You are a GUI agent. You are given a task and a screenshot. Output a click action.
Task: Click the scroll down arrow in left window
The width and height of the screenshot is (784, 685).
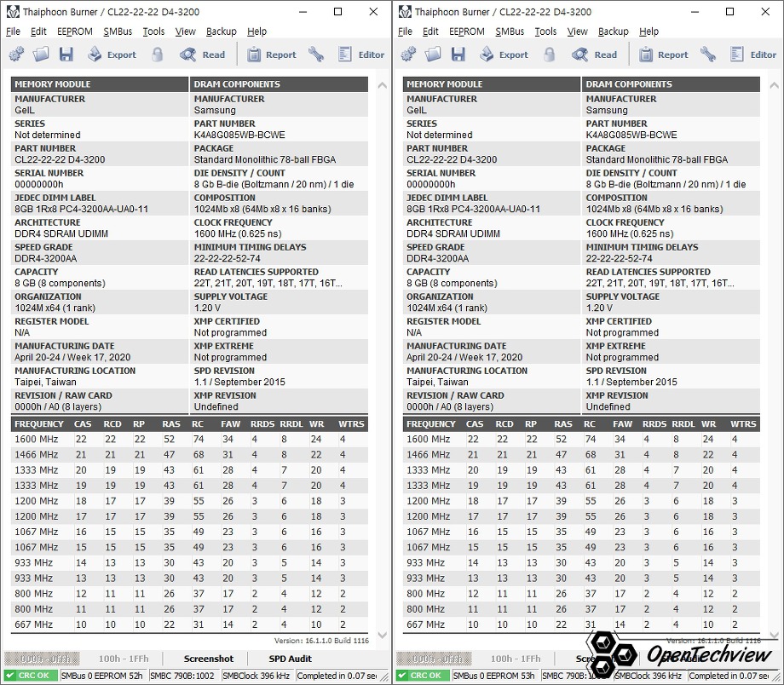coord(382,636)
